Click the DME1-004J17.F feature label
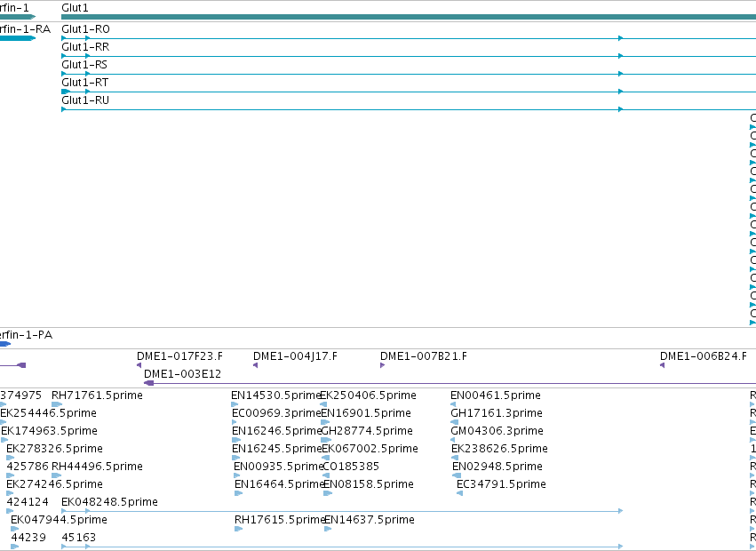 [x=295, y=356]
